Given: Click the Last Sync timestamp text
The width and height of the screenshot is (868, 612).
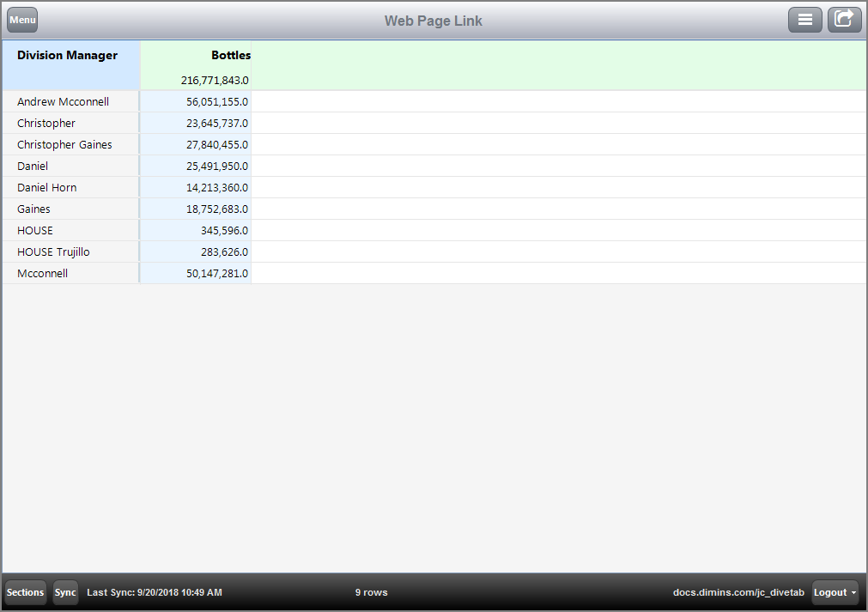Looking at the screenshot, I should tap(154, 592).
